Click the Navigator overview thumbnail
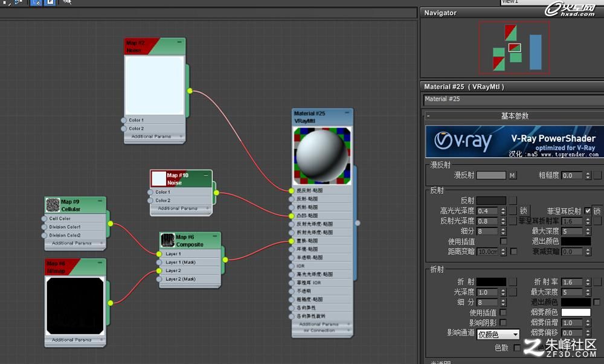This screenshot has height=364, width=604. tap(514, 48)
